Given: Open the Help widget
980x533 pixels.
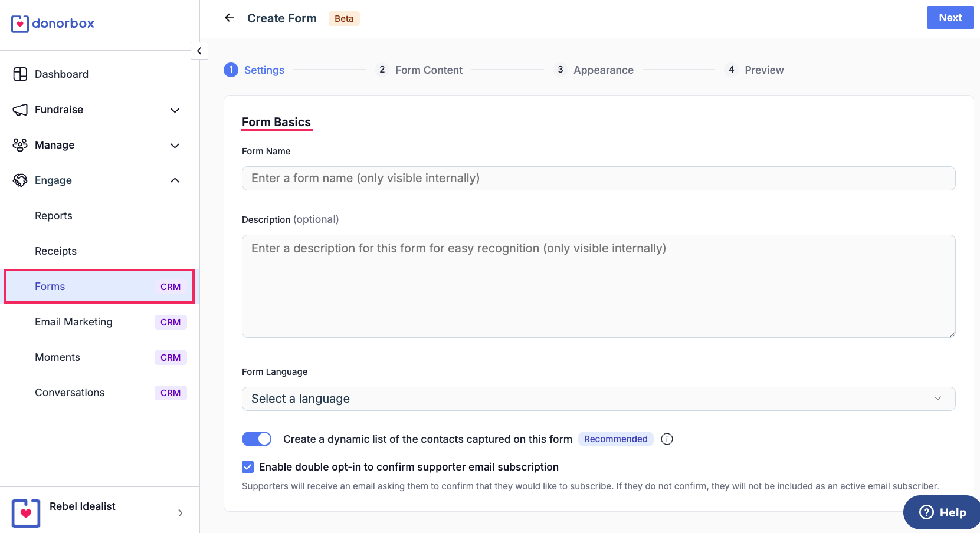Looking at the screenshot, I should (x=942, y=512).
